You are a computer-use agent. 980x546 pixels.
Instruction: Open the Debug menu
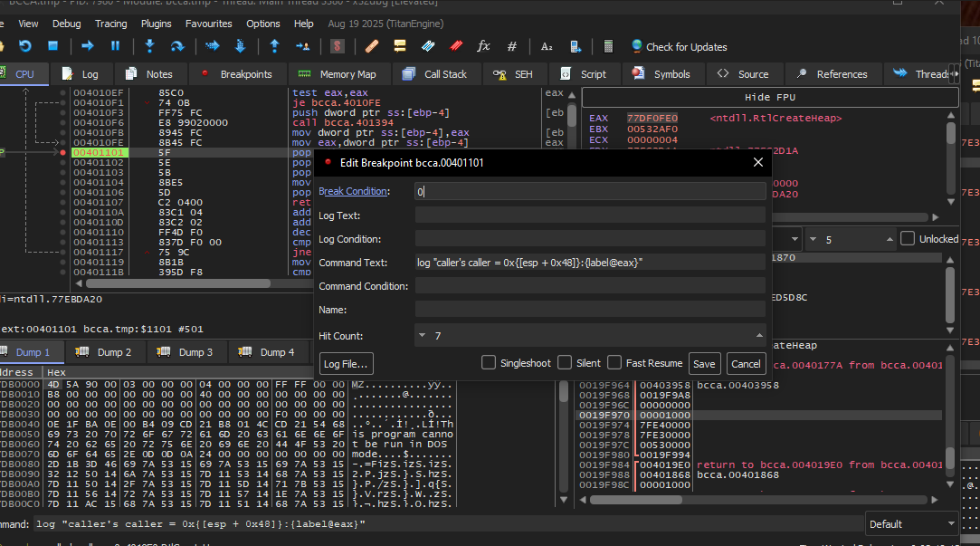tap(66, 24)
